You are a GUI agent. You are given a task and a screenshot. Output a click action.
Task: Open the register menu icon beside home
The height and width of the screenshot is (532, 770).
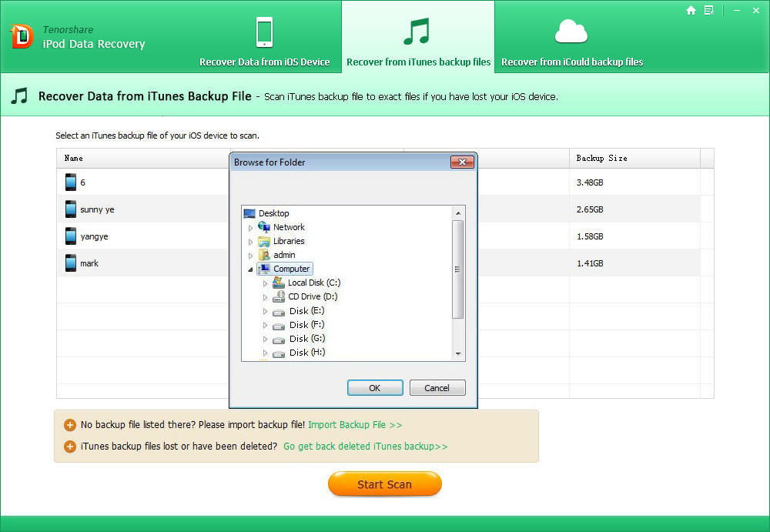pyautogui.click(x=709, y=11)
